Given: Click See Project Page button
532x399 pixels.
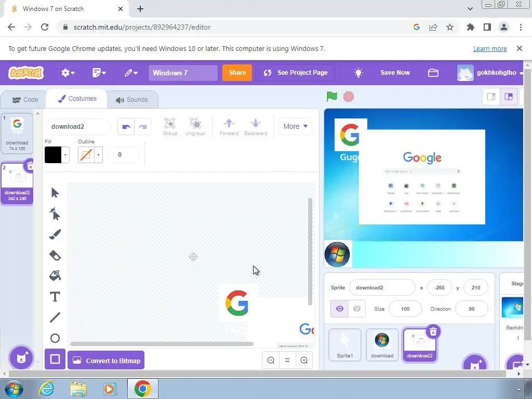Looking at the screenshot, I should [295, 73].
